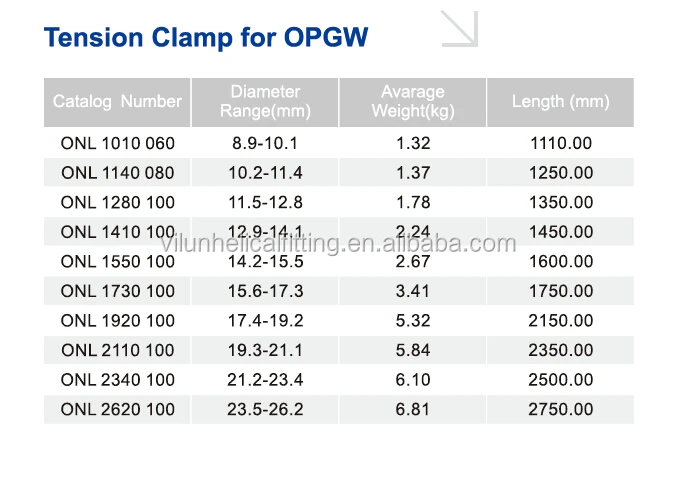The image size is (675, 487).
Task: Select catalog entry ONL 1920 100
Action: (117, 321)
